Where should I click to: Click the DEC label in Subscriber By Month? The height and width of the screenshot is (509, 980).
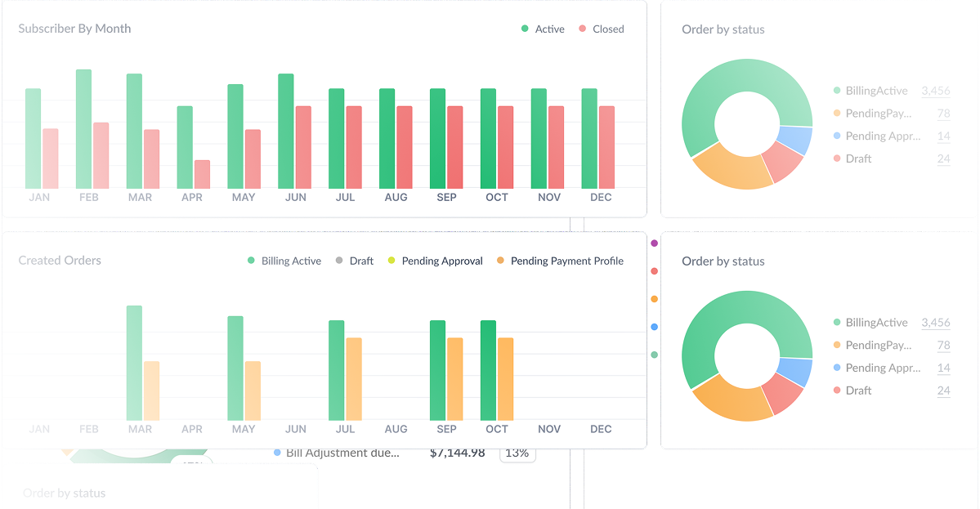601,198
